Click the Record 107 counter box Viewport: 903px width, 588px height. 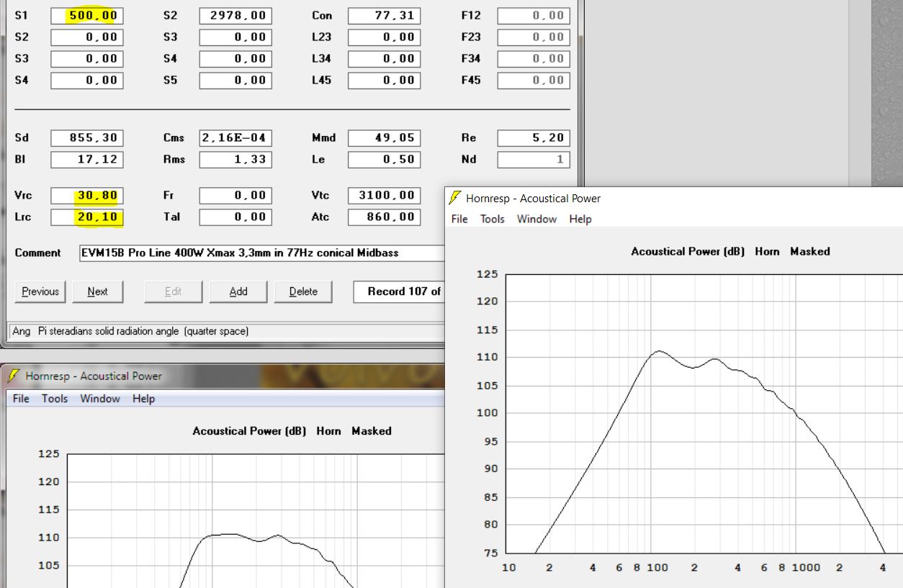click(399, 291)
